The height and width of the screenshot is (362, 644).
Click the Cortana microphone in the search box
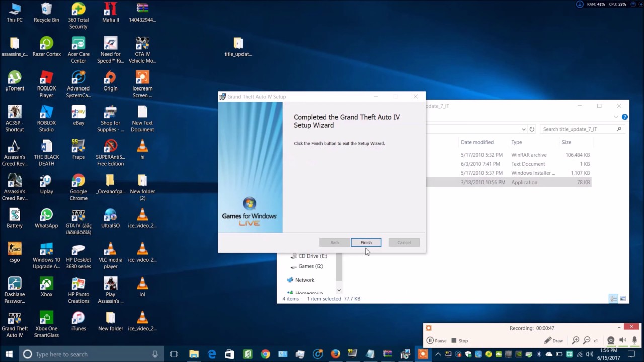(155, 354)
